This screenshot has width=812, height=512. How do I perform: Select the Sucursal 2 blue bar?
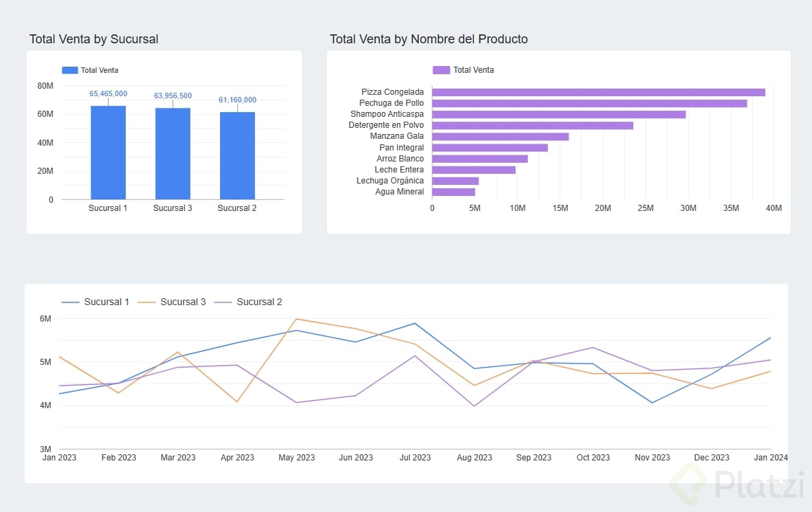click(237, 156)
